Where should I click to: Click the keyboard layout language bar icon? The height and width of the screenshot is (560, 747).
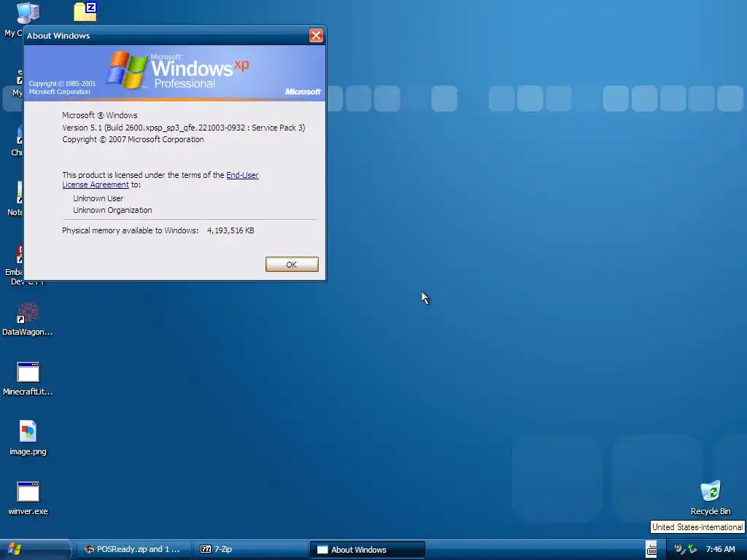click(x=651, y=550)
